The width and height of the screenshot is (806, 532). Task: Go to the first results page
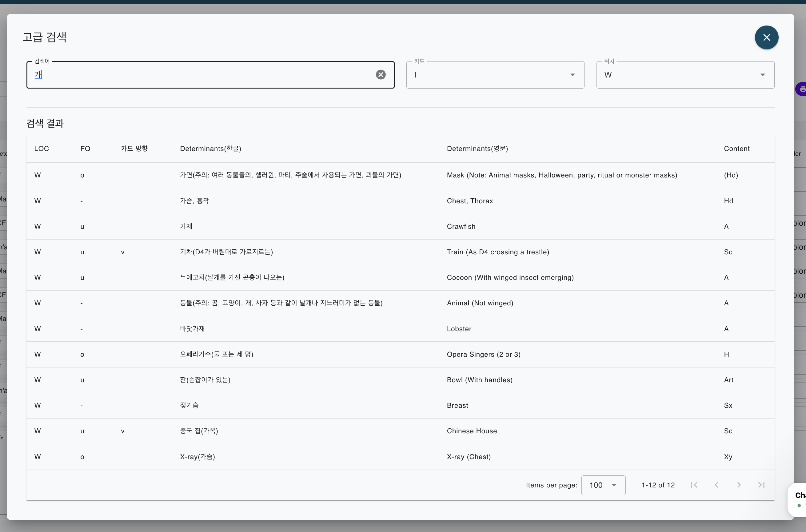click(694, 485)
